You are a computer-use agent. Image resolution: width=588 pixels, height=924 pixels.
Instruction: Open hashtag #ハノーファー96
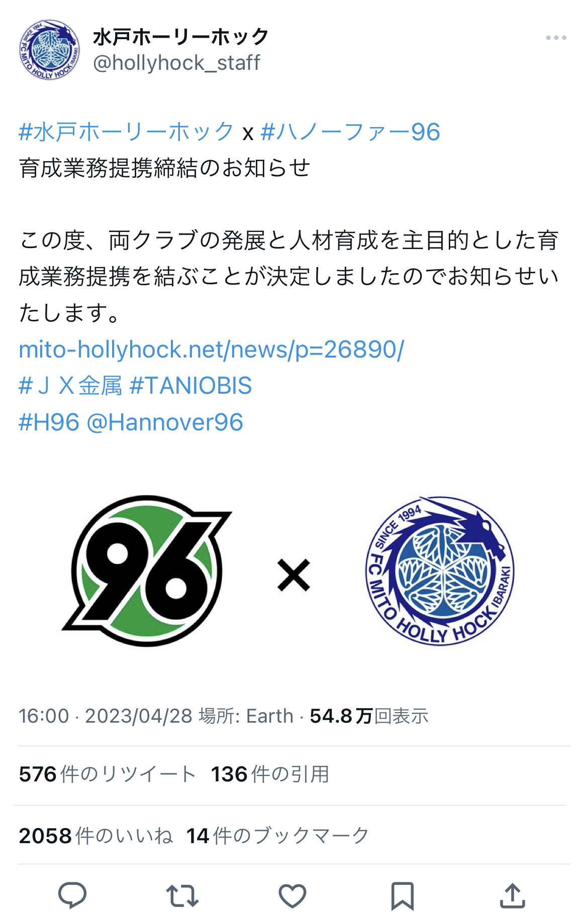[351, 132]
